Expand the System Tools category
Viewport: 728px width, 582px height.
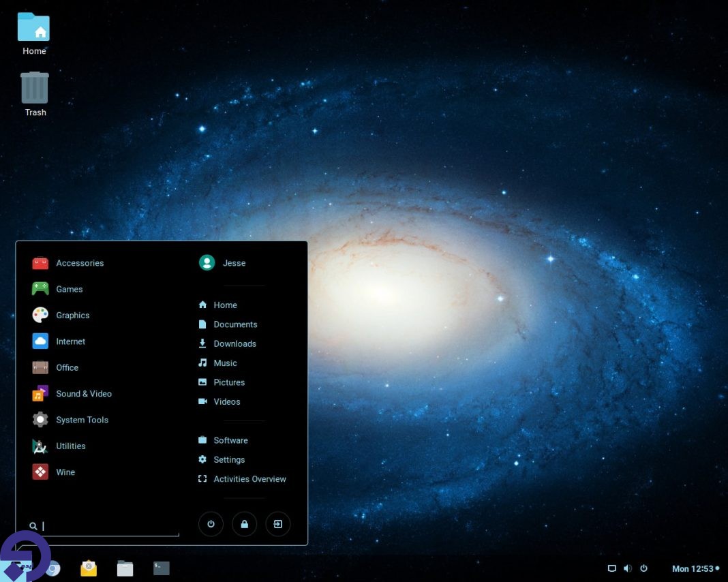82,420
